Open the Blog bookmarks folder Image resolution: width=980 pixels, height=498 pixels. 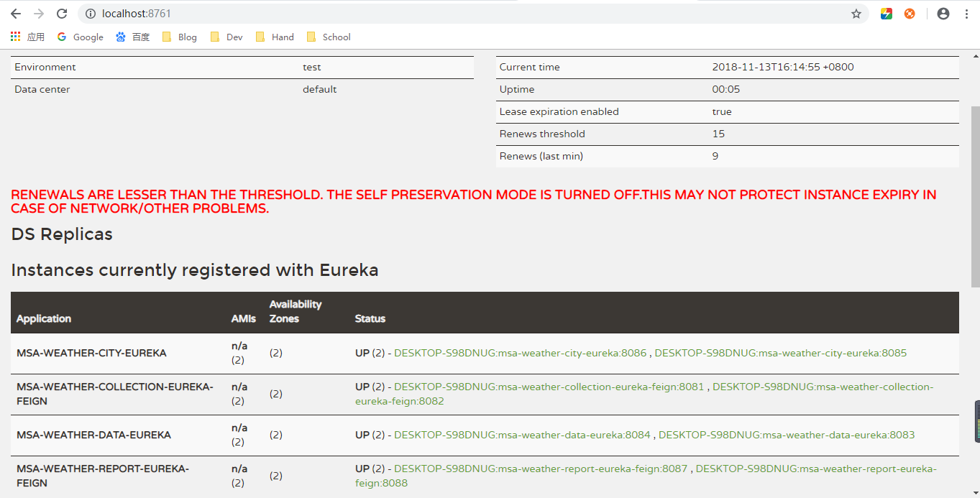(180, 37)
